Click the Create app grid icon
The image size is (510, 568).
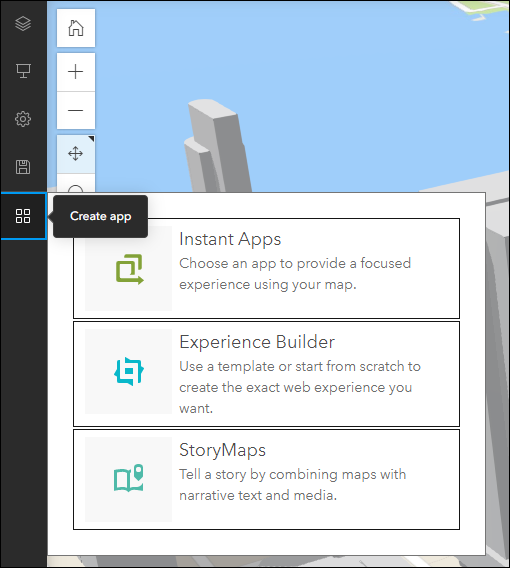coord(23,216)
